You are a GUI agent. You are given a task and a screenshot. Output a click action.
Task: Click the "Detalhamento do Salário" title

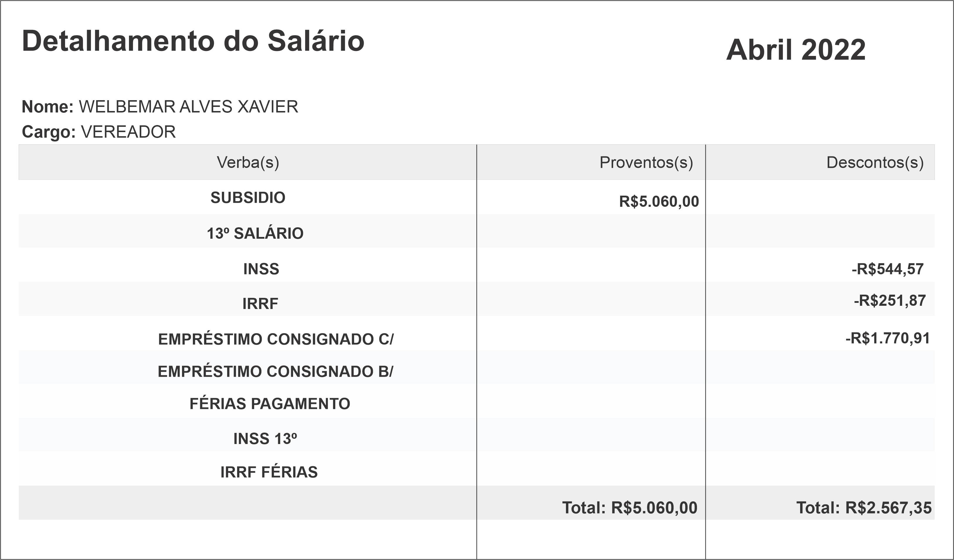pyautogui.click(x=193, y=41)
